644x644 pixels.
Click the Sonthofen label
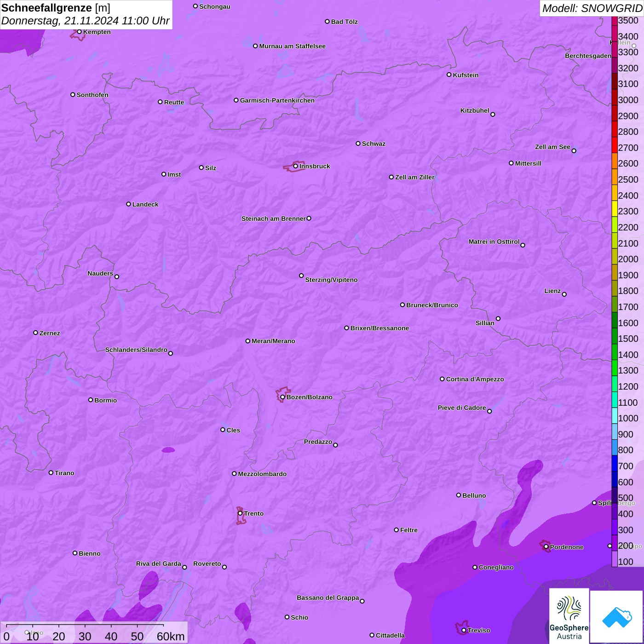pyautogui.click(x=92, y=95)
